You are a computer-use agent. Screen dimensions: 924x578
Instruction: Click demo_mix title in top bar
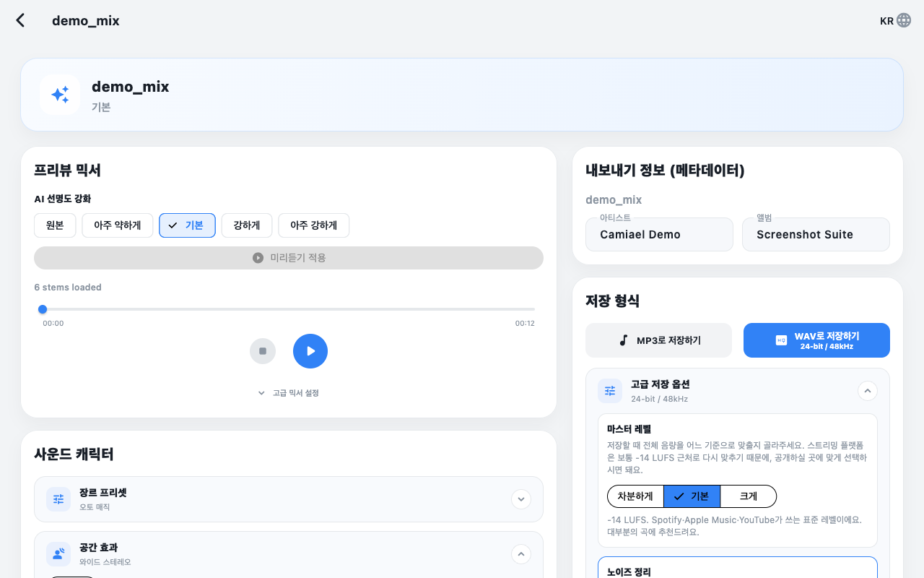pyautogui.click(x=86, y=21)
